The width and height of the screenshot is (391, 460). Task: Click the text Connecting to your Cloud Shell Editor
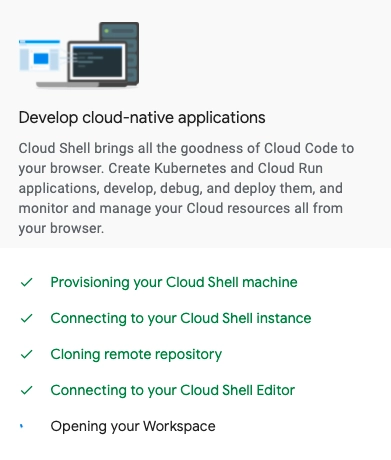pos(173,390)
